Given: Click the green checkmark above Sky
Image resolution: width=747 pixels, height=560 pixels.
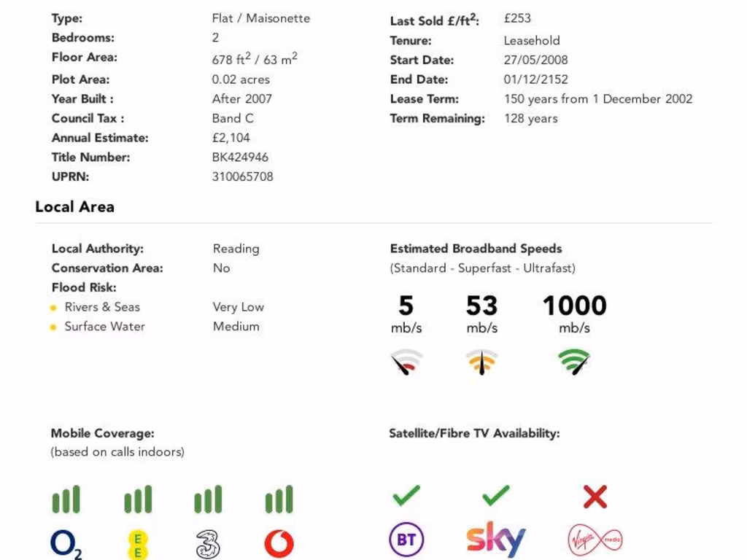Looking at the screenshot, I should pyautogui.click(x=496, y=497).
